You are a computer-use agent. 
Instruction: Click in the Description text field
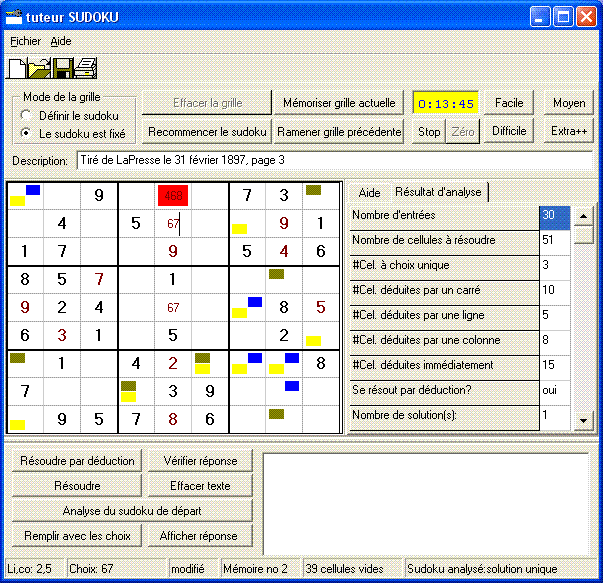[335, 160]
